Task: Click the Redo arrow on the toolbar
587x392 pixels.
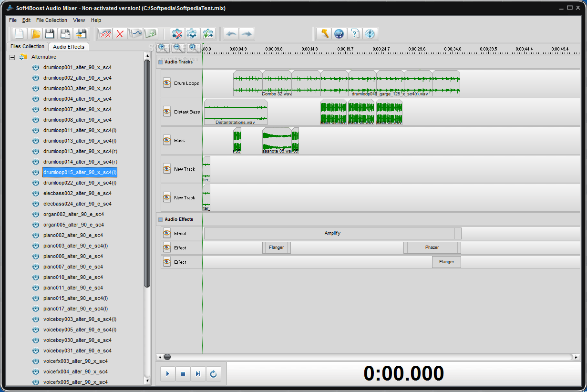Action: tap(246, 34)
